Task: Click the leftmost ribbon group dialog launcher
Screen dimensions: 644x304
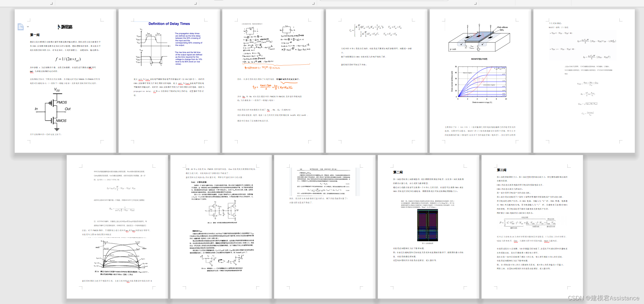Action: 51,3
